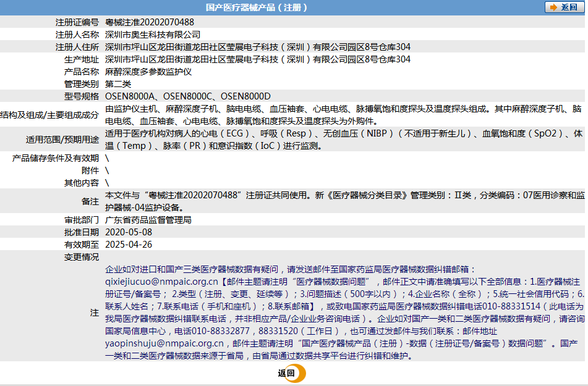The image size is (588, 386).
Task: Click email address yaopinshuju@nmpaic.org.cn
Action: (164, 343)
